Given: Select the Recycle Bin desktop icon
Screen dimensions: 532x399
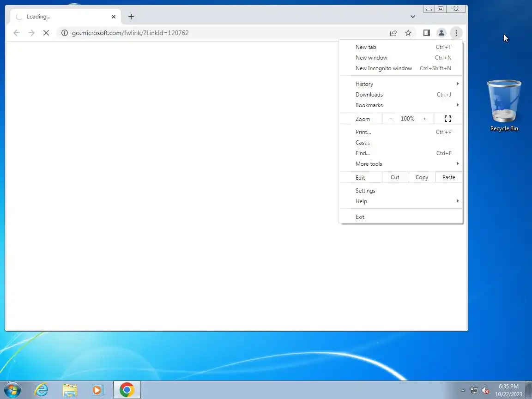Looking at the screenshot, I should pyautogui.click(x=504, y=105).
